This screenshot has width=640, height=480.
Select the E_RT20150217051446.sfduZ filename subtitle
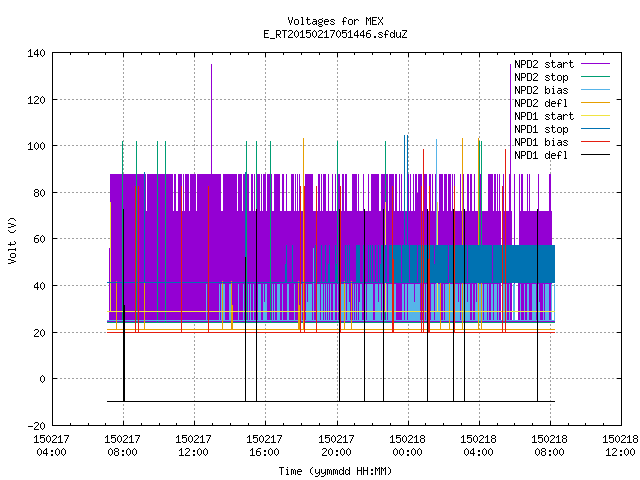pyautogui.click(x=335, y=34)
